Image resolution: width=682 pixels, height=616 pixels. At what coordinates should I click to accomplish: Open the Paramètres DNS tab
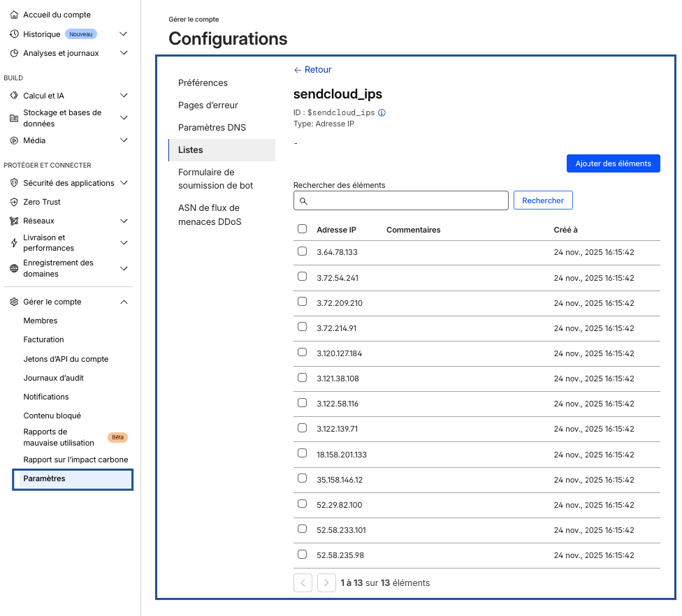pos(222,127)
